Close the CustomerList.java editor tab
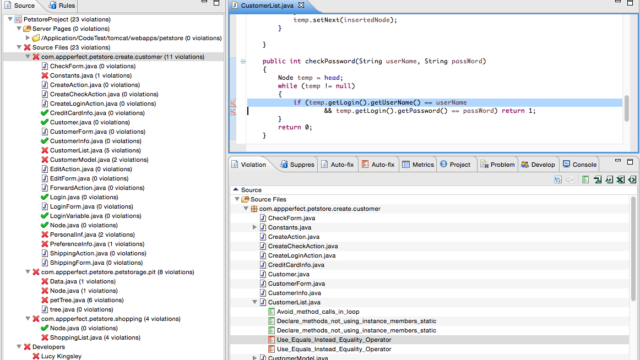This screenshot has height=360, width=640. [x=301, y=5]
